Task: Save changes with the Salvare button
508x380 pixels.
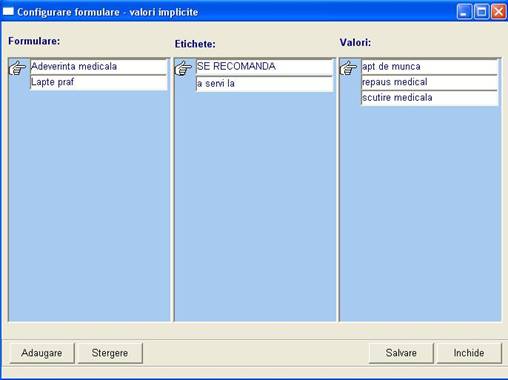Action: click(401, 353)
